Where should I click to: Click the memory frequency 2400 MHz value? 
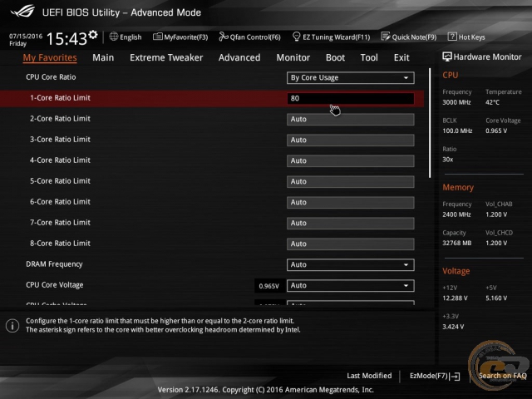(x=456, y=214)
